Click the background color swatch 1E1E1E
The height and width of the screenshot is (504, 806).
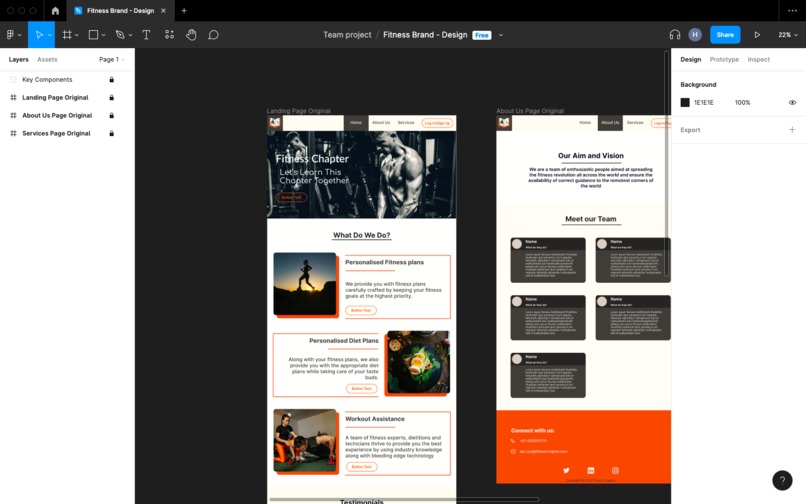click(x=685, y=102)
